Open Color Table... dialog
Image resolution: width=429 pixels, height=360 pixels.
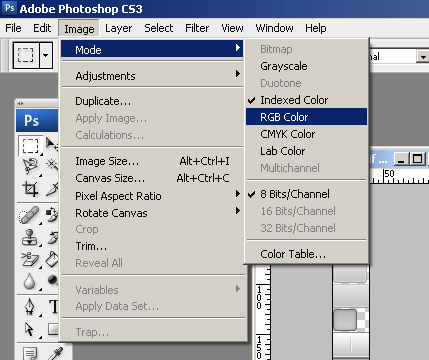click(x=307, y=254)
